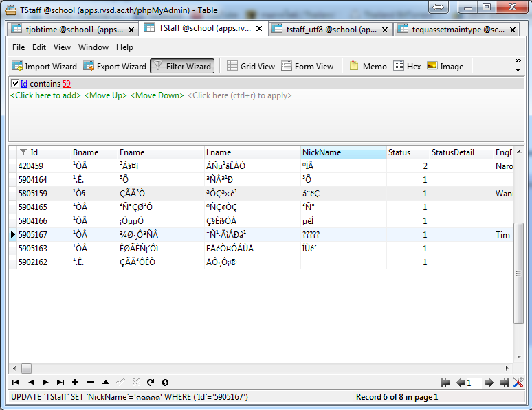Click the Id column filter indicator

(x=23, y=152)
